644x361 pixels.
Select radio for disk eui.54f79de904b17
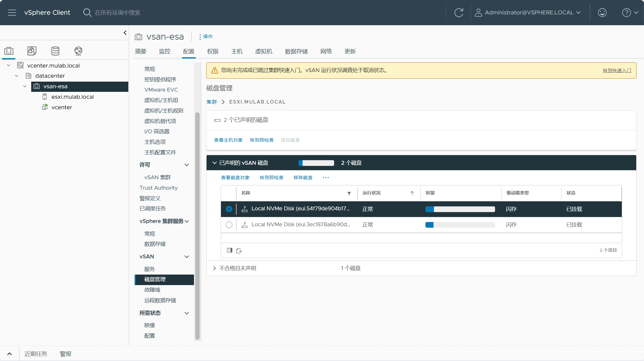(229, 209)
